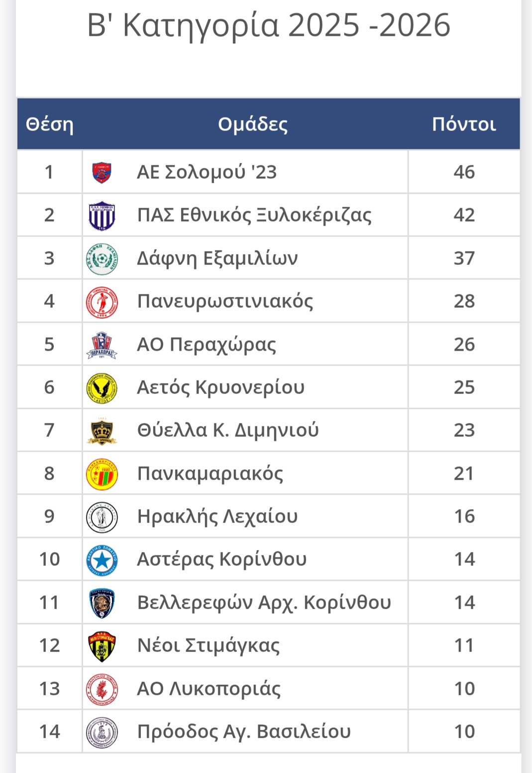This screenshot has width=532, height=773.
Task: Click the Δάφνη Εξαμιλίων green logo
Action: pos(102,258)
